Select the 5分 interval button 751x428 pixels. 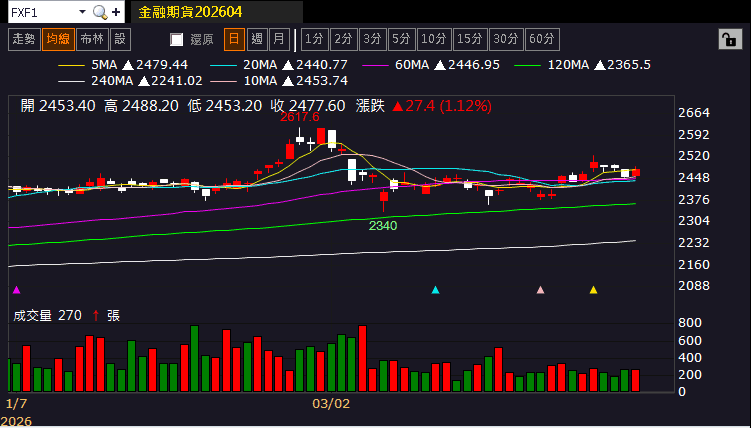tap(401, 39)
